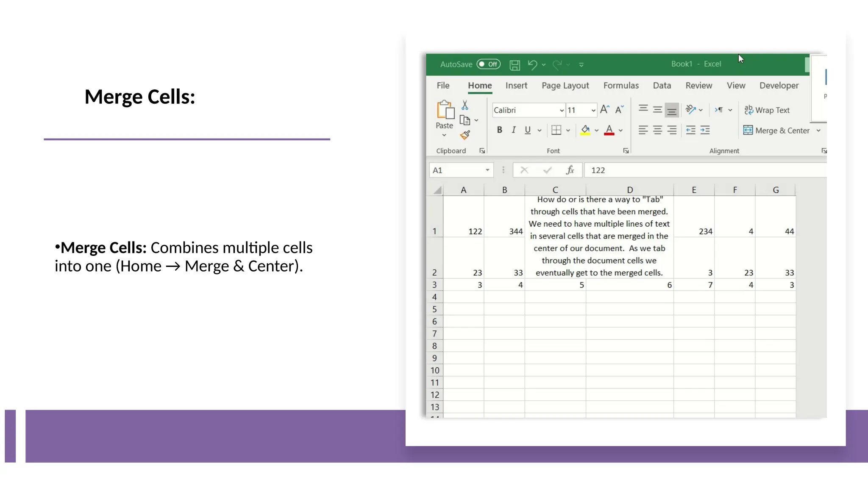Click the Wrap Text button

point(767,110)
